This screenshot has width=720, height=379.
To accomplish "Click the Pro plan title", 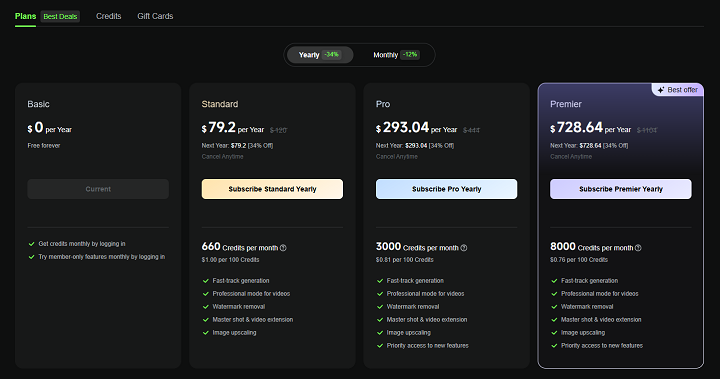I will pyautogui.click(x=383, y=104).
